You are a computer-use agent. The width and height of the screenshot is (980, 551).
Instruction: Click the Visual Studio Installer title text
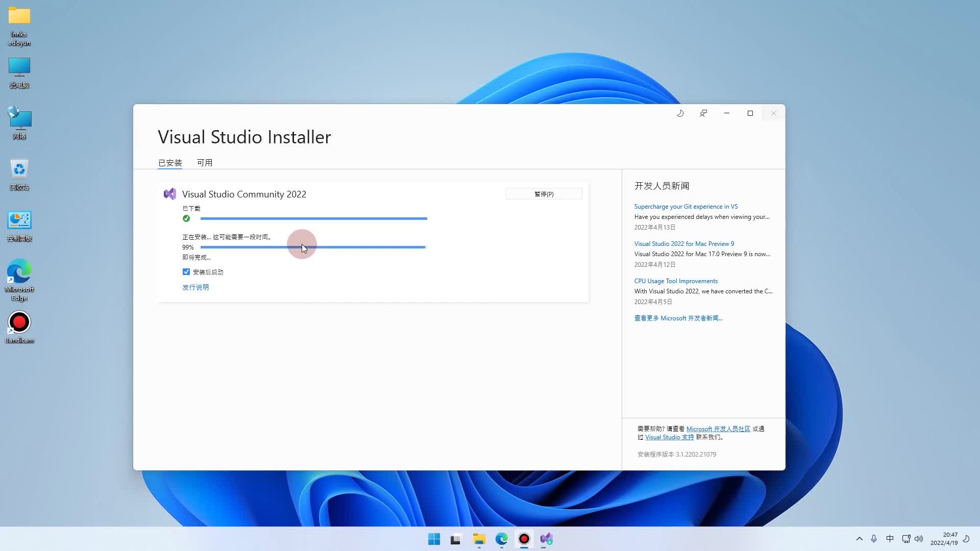(x=244, y=137)
